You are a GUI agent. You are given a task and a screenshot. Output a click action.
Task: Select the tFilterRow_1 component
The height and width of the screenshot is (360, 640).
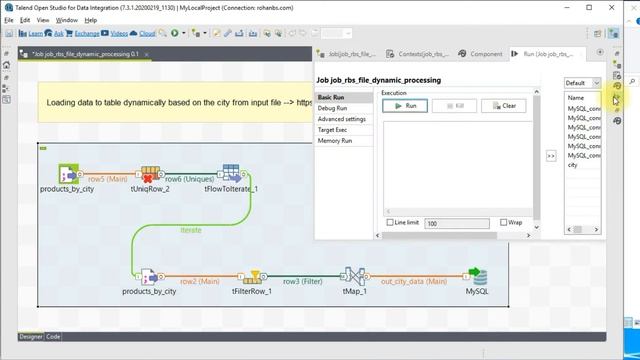pos(252,277)
